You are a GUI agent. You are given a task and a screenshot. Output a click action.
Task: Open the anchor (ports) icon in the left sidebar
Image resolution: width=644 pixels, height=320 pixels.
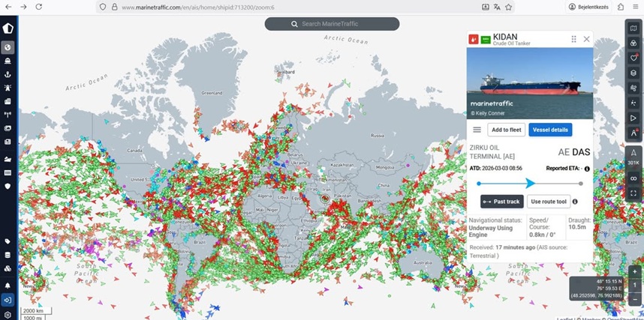8,74
